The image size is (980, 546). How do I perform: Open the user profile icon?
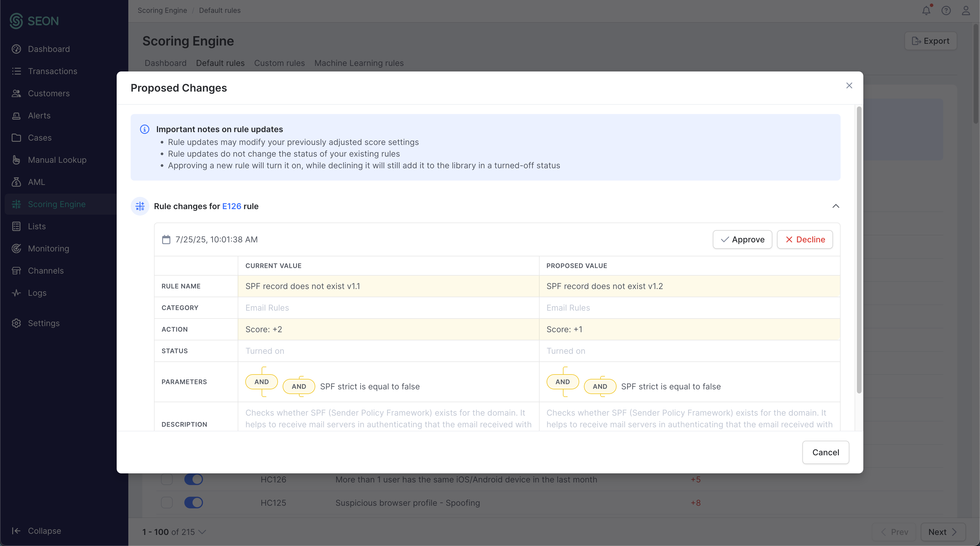pyautogui.click(x=966, y=10)
